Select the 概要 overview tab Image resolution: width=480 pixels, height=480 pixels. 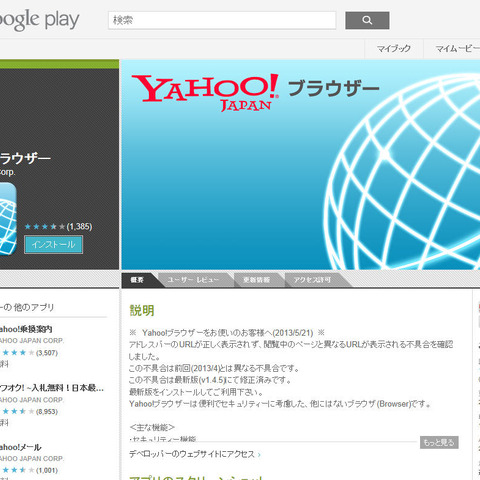(137, 280)
